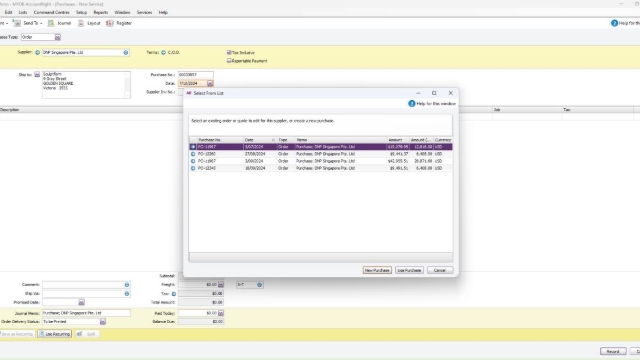Open the Comment field lookup icon
The image size is (640, 360).
[127, 285]
